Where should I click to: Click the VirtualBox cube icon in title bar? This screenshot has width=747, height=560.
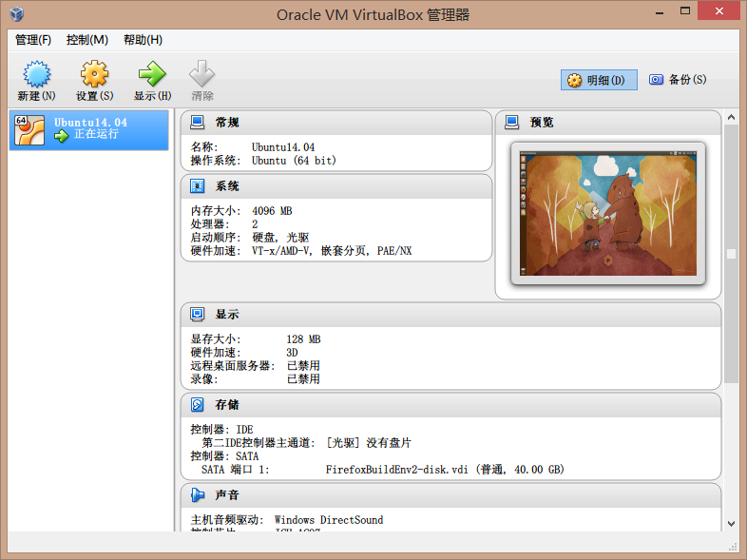click(x=17, y=14)
